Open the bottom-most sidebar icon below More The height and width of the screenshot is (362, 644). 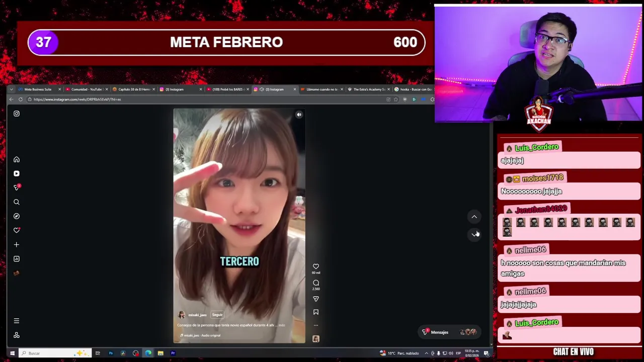17,335
